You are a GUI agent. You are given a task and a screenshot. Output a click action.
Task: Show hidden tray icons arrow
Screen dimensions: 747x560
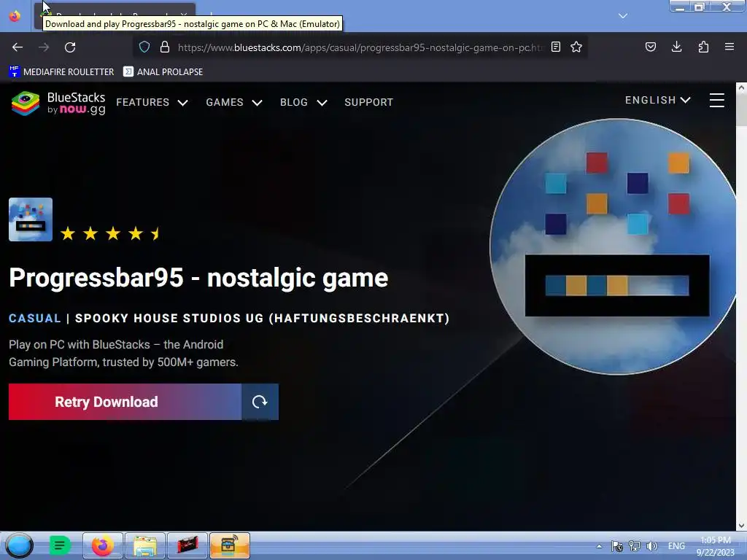click(599, 546)
